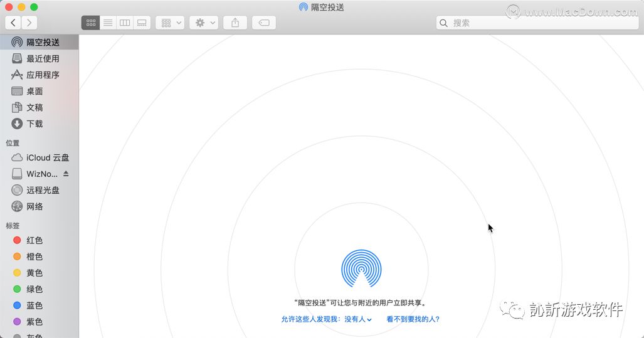The image size is (644, 338).
Task: Eject the WizNo... volume
Action: click(66, 174)
